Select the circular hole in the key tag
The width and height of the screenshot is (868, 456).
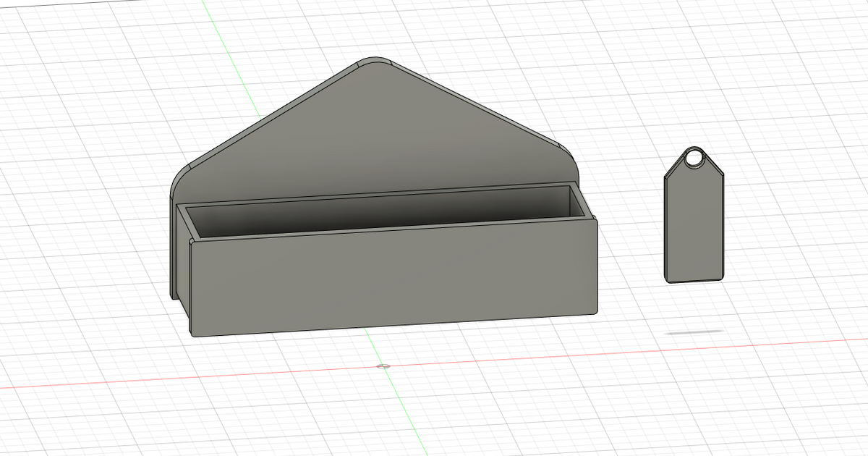(694, 158)
